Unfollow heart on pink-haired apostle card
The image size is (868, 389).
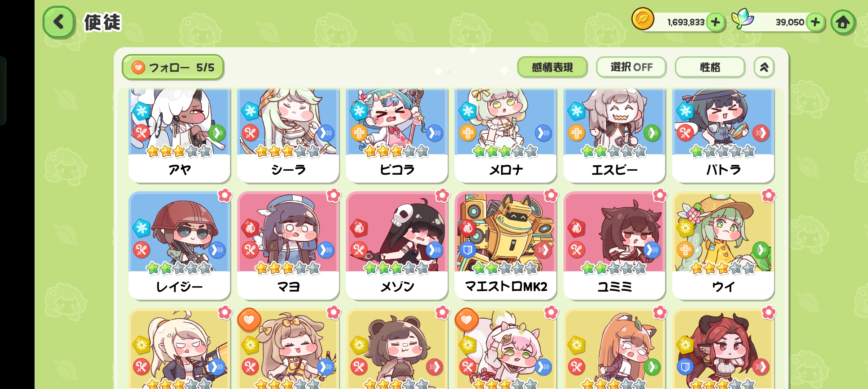[466, 320]
